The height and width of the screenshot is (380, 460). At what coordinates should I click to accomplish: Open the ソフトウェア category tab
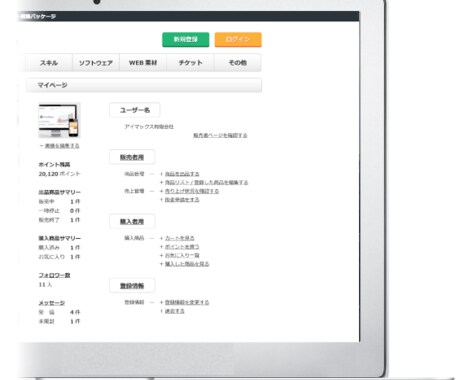click(x=96, y=63)
